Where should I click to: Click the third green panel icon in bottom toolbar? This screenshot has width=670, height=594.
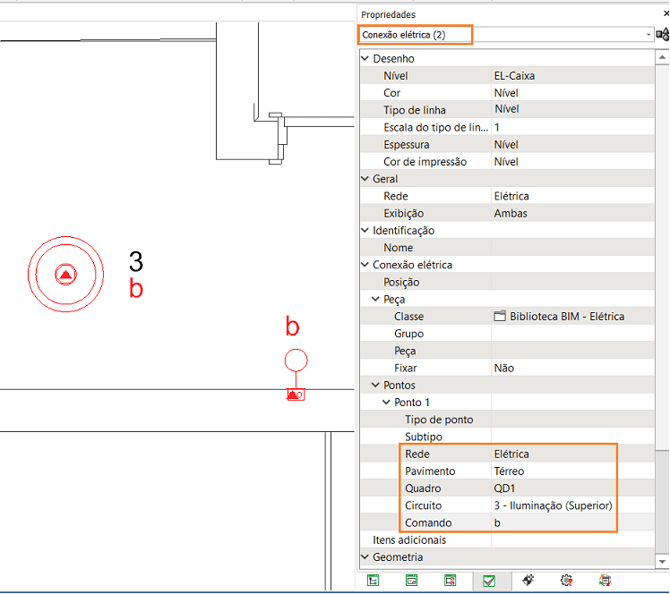[450, 579]
